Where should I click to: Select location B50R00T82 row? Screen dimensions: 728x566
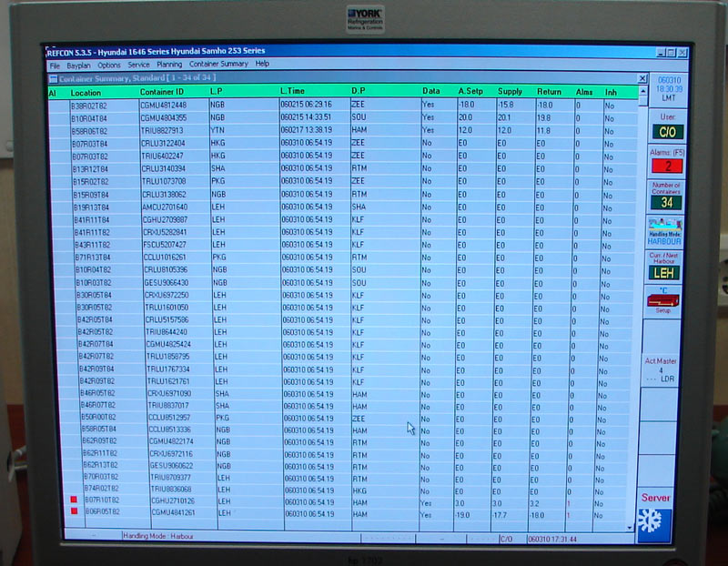pyautogui.click(x=343, y=418)
